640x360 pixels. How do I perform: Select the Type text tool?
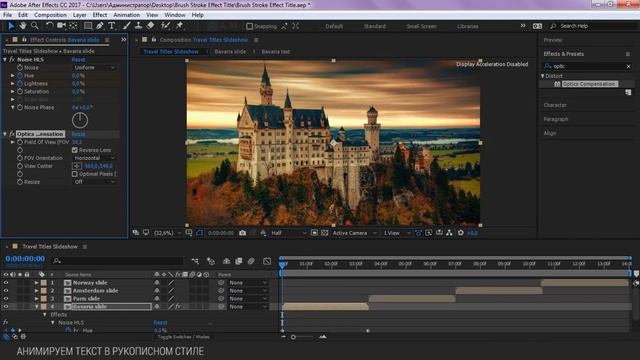(x=112, y=26)
